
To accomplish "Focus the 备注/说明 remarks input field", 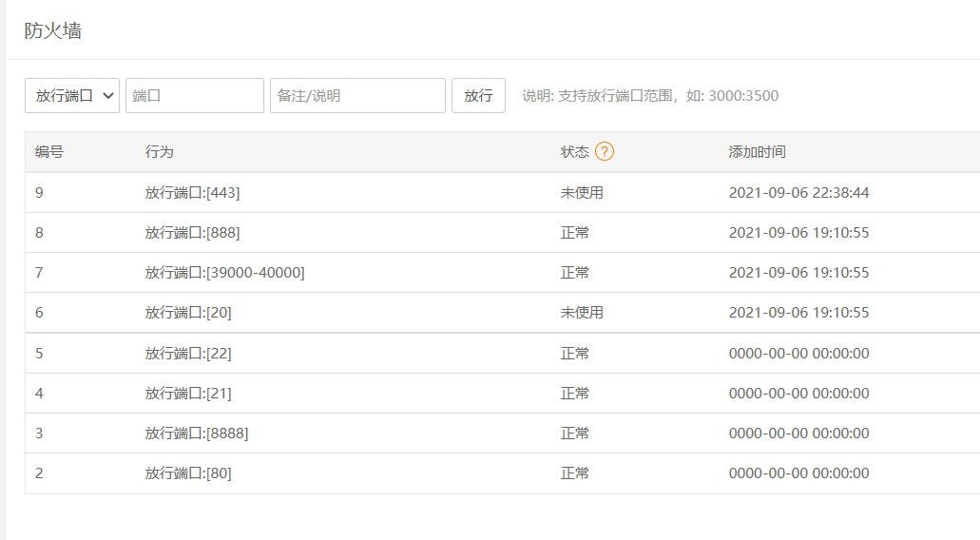I will [x=357, y=96].
